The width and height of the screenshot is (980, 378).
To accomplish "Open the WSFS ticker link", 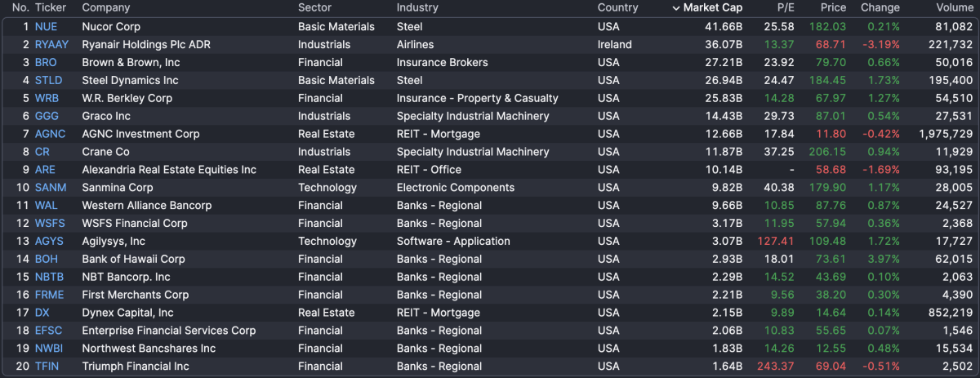I will (50, 224).
